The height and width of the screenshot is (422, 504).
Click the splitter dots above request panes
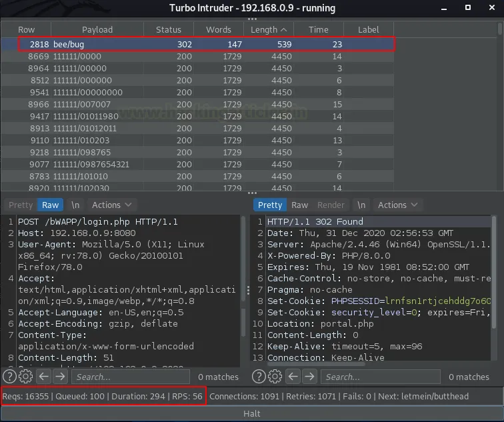(252, 193)
